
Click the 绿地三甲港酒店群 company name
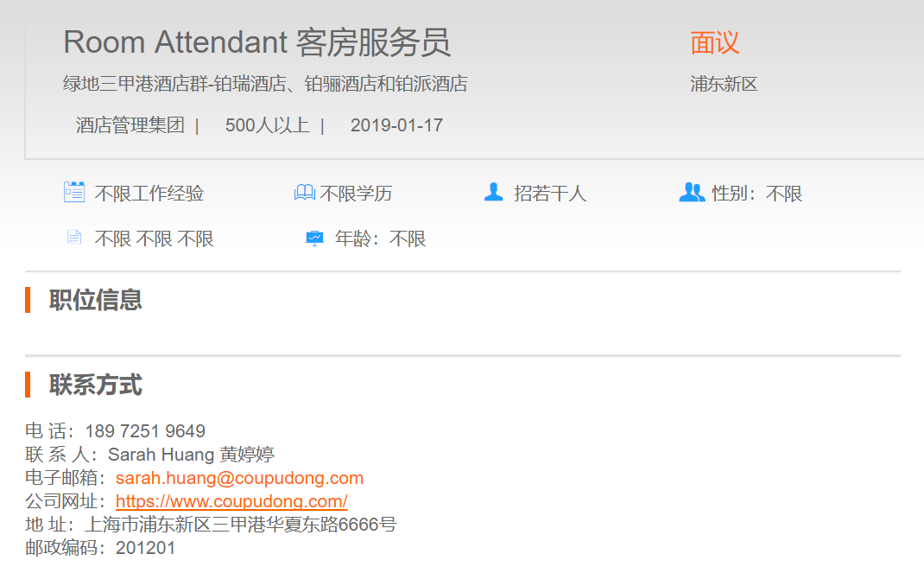pyautogui.click(x=265, y=84)
